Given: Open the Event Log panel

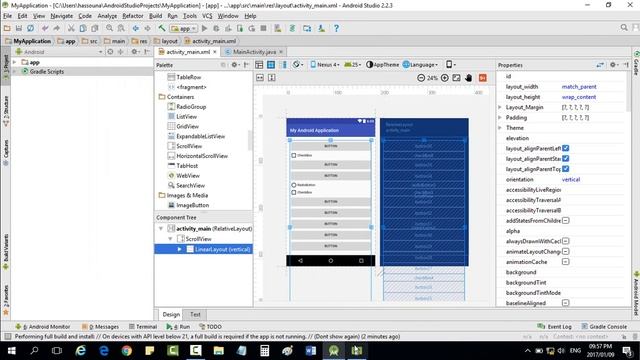Looking at the screenshot, I should click(x=554, y=327).
